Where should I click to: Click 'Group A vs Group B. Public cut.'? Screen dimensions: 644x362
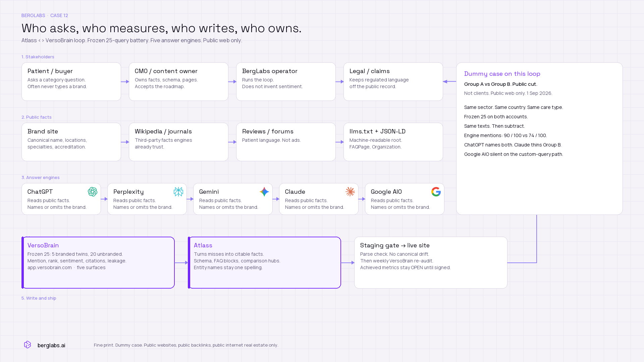pos(501,84)
